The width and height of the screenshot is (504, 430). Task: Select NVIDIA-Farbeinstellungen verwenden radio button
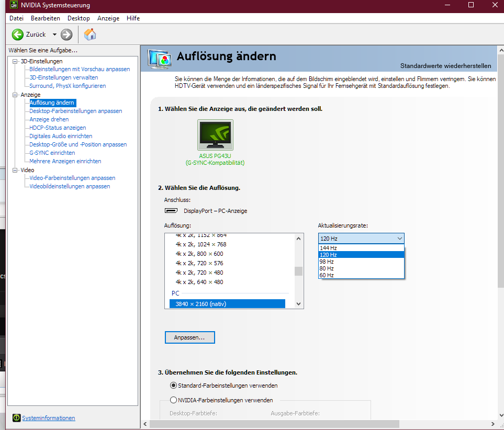click(x=173, y=400)
